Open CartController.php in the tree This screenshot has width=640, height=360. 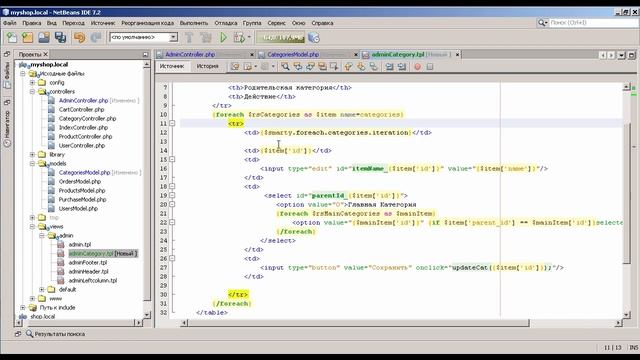(81, 109)
